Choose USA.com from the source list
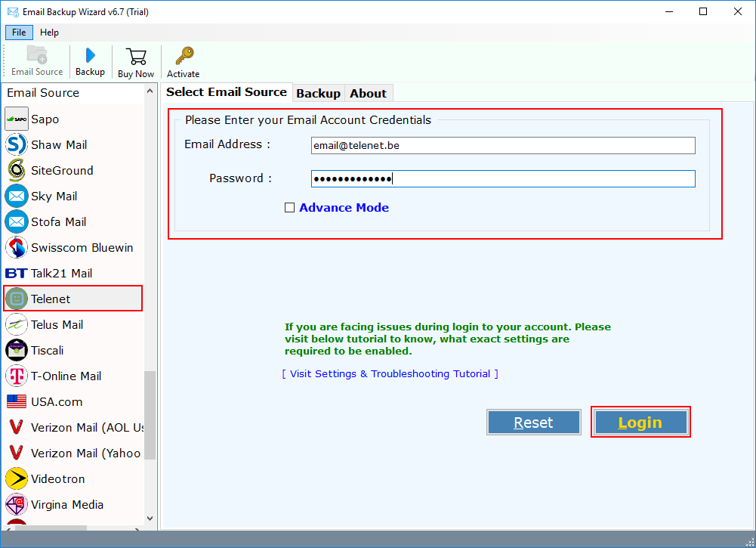The width and height of the screenshot is (756, 548). (x=57, y=402)
